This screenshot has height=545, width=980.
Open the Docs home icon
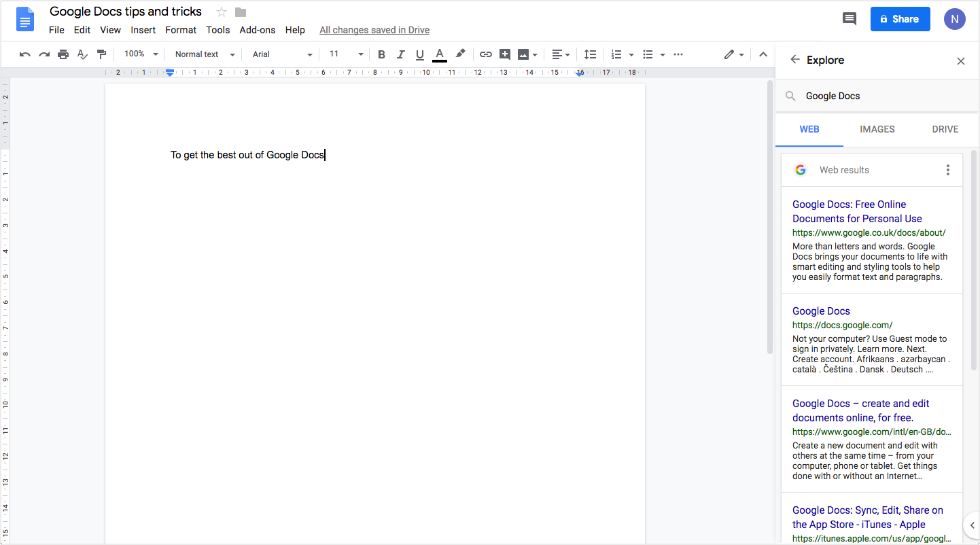(x=25, y=19)
